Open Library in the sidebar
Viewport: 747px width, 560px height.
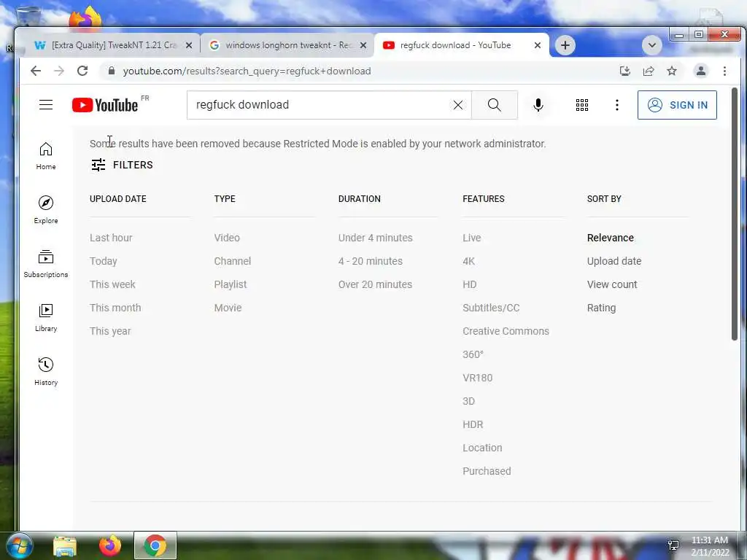pos(46,318)
